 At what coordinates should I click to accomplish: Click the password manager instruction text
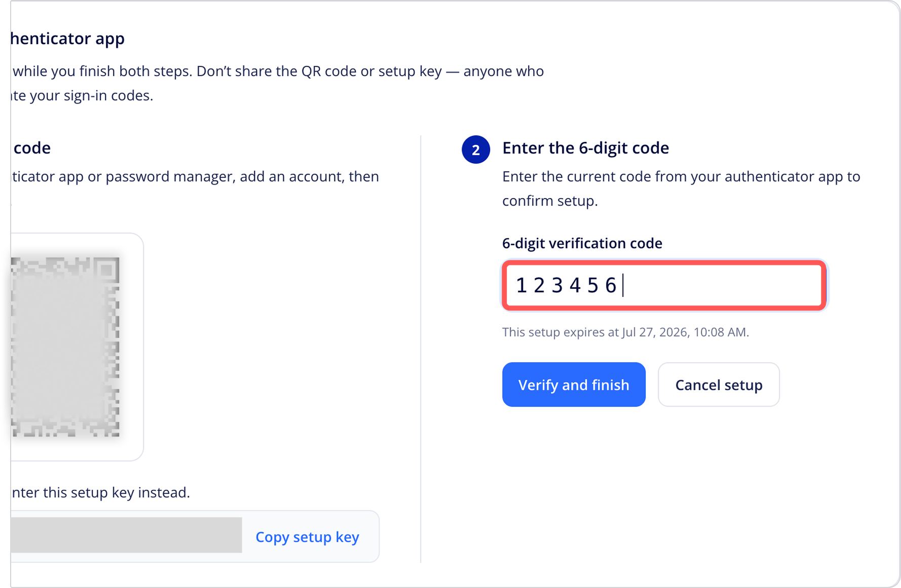195,176
